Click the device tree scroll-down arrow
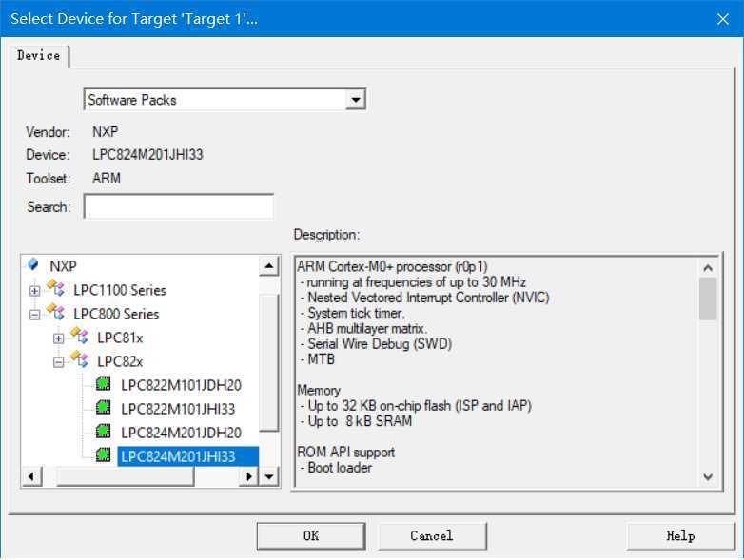Viewport: 744px width, 560px height. click(x=269, y=476)
